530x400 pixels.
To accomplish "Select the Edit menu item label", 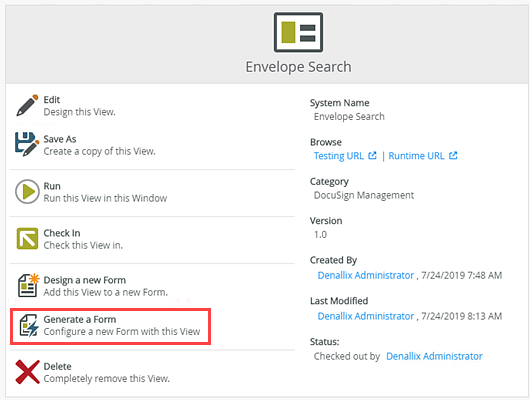I will pos(52,100).
